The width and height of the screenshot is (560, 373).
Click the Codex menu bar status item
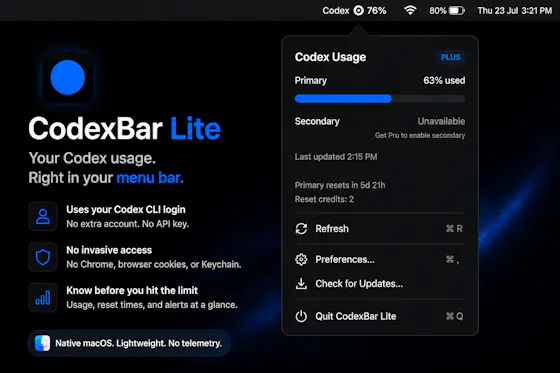click(354, 11)
